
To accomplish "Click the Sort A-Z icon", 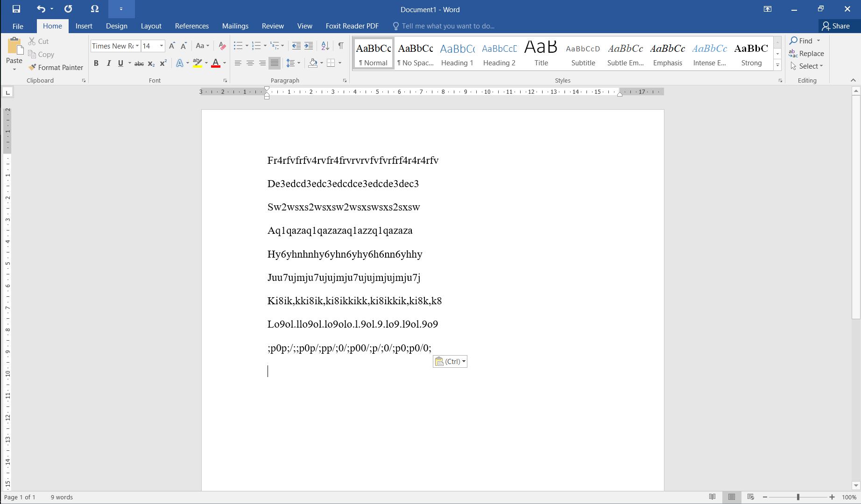I will click(x=325, y=46).
